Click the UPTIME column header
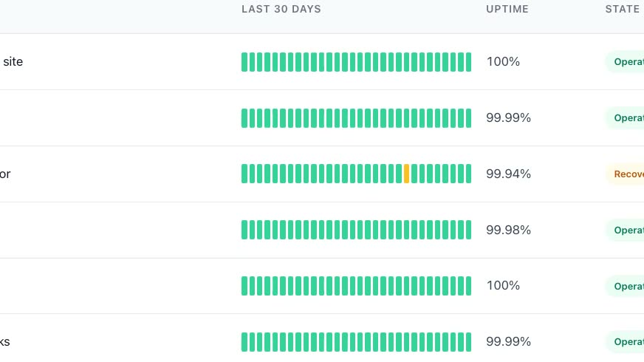The height and width of the screenshot is (362, 644). tap(507, 9)
